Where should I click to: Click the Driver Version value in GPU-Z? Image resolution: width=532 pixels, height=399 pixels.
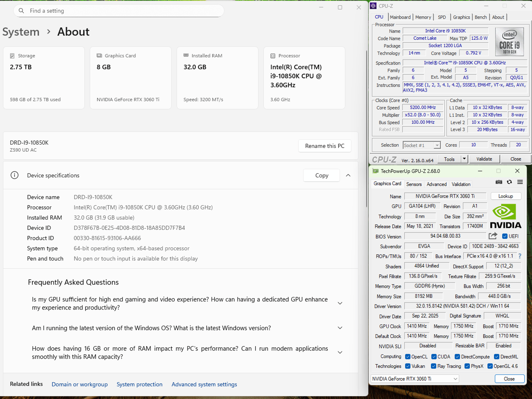click(462, 306)
